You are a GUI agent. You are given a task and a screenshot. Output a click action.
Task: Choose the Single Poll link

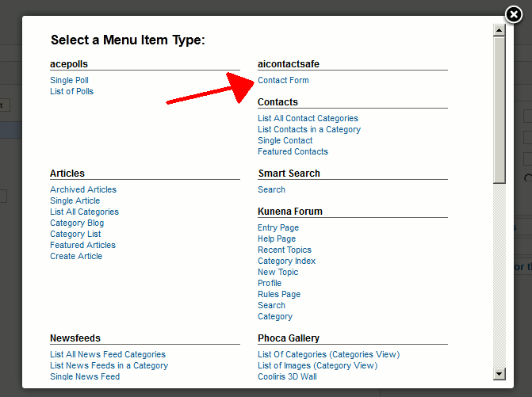coord(69,81)
